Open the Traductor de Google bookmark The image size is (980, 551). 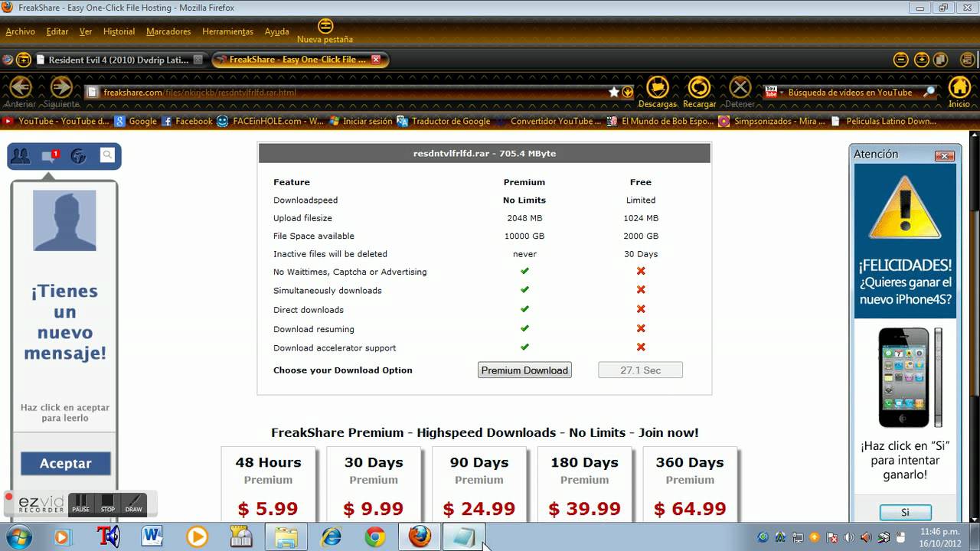(443, 121)
